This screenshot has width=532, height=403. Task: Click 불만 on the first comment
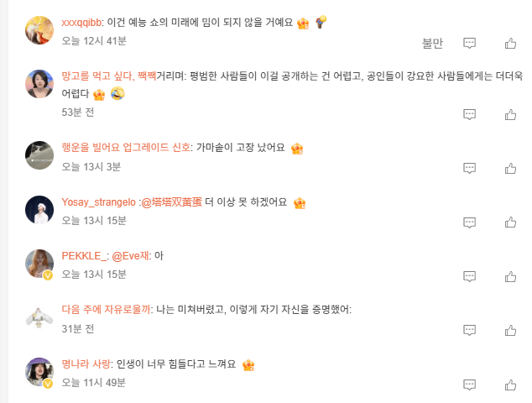pyautogui.click(x=432, y=43)
